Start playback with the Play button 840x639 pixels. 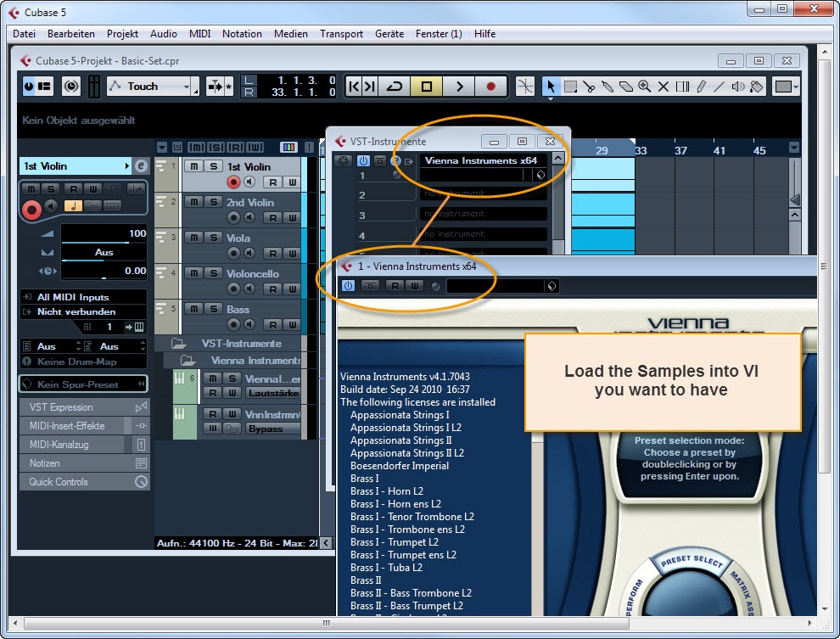459,87
